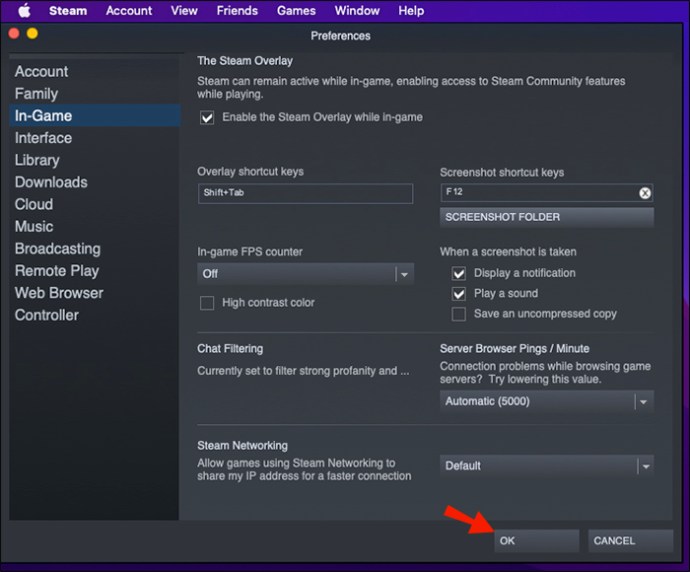Select Account in the preferences sidebar

coord(95,71)
